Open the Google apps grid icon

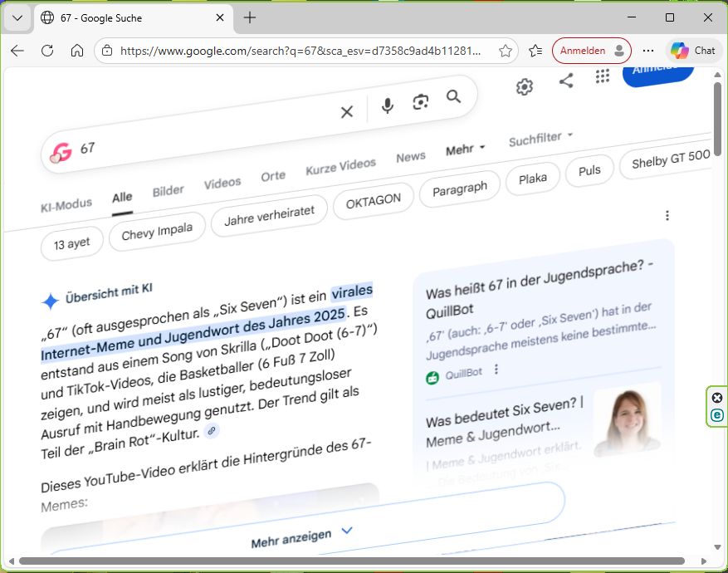pos(602,76)
